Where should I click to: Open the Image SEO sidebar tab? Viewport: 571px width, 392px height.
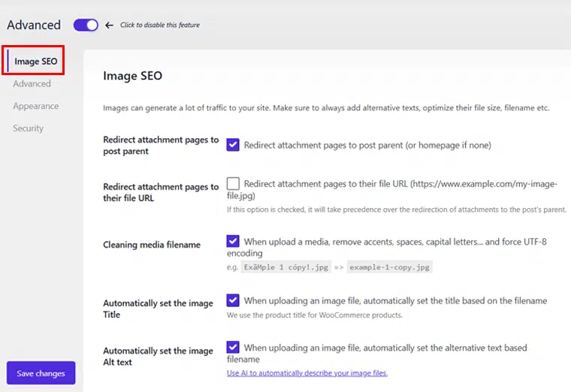[x=36, y=61]
